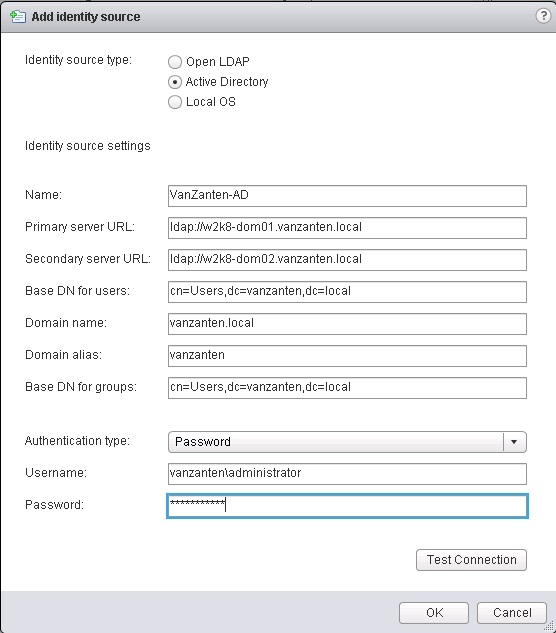The width and height of the screenshot is (556, 633).
Task: Click the Domain name input field
Action: point(347,323)
